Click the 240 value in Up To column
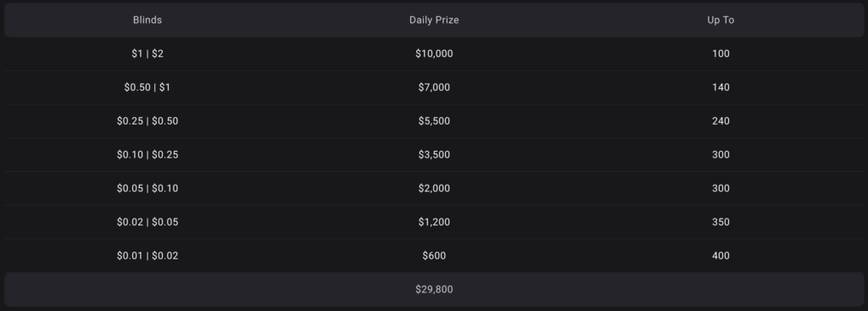Viewport: 868px width, 311px height. pos(721,121)
